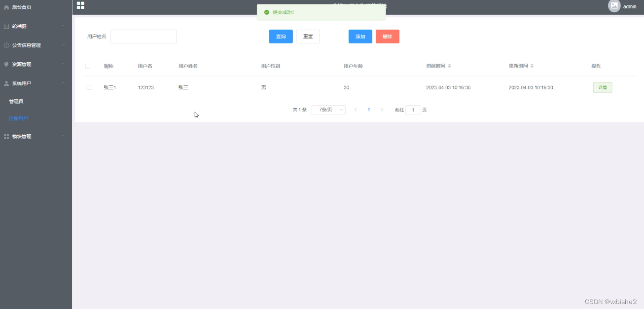Click the 用户性别 column header

[271, 66]
